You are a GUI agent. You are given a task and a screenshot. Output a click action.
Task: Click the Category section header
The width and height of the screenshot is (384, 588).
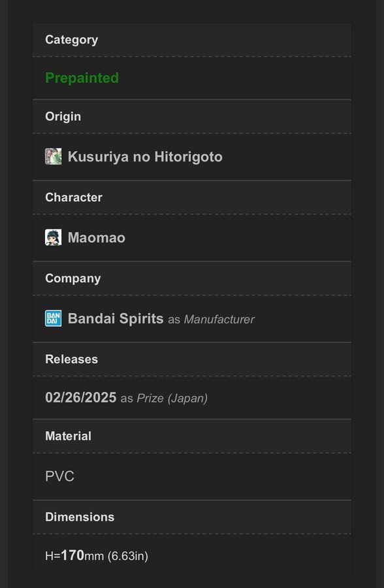tap(72, 40)
